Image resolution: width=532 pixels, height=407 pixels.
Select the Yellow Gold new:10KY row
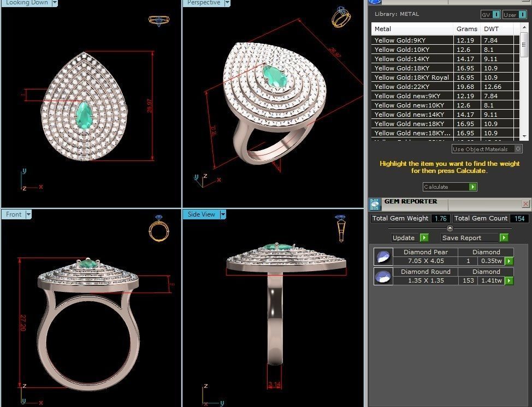coord(445,105)
